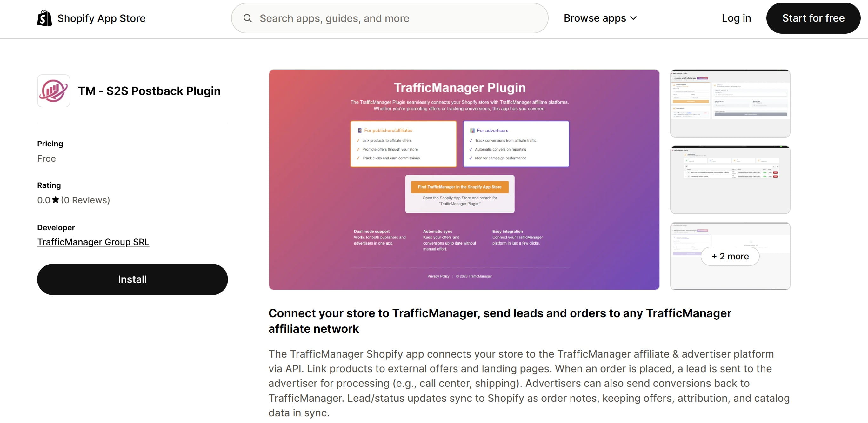Click the (0 Reviews) rating text
868x423 pixels.
(x=85, y=200)
